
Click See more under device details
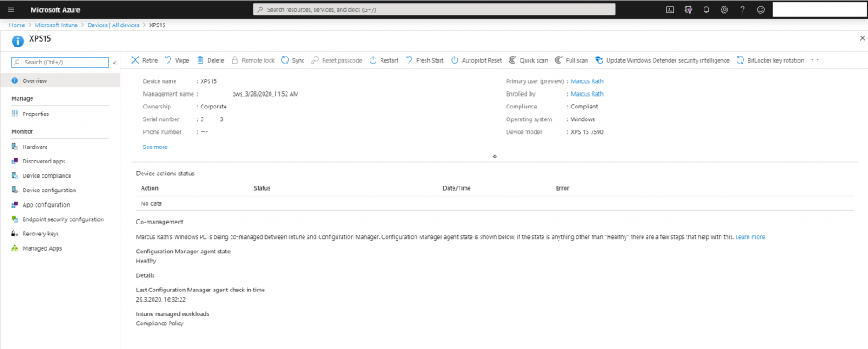point(155,147)
